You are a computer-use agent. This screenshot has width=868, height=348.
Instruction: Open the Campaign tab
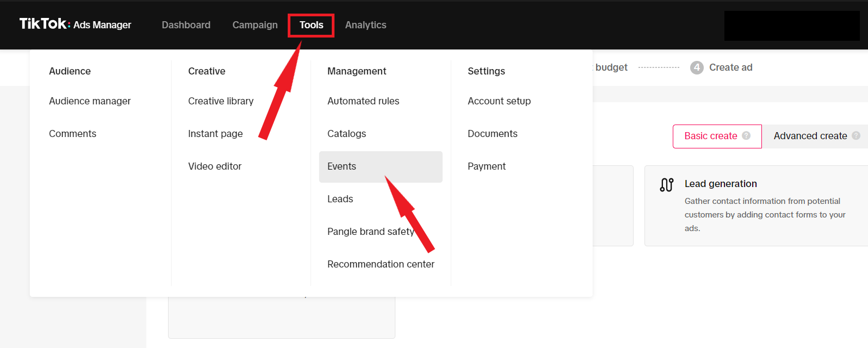click(x=255, y=25)
